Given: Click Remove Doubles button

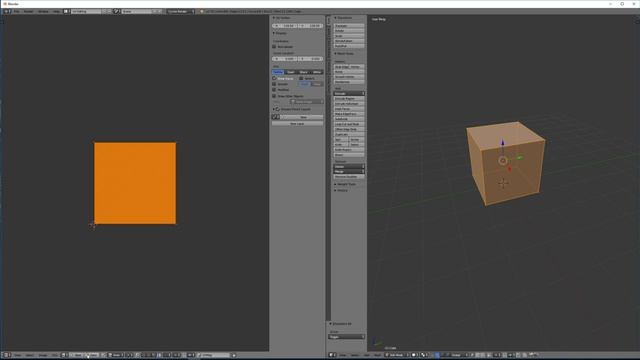Looking at the screenshot, I should [x=349, y=177].
